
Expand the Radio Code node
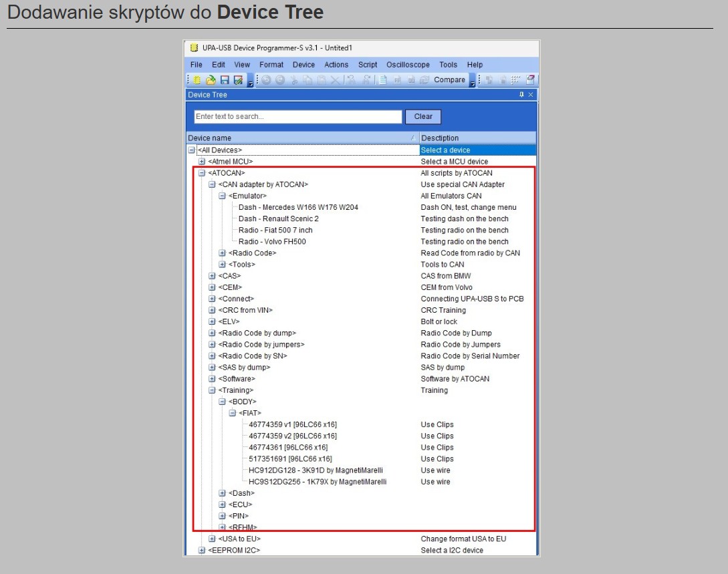(x=222, y=253)
